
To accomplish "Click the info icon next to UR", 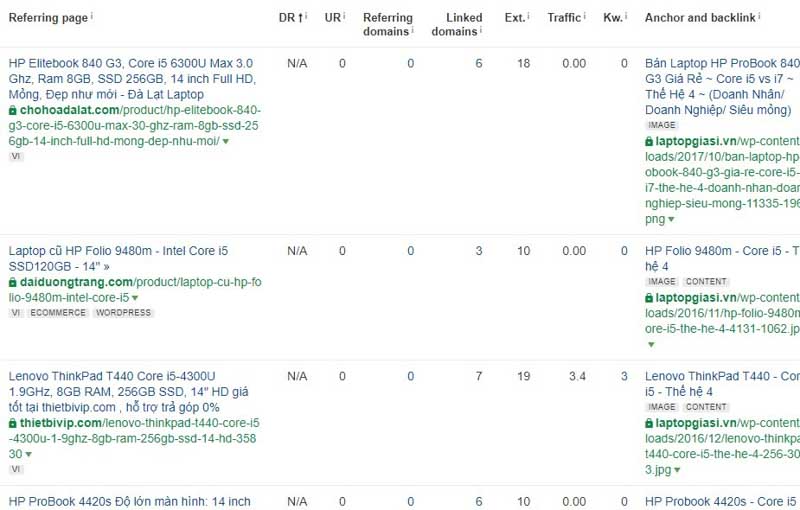I will pos(345,16).
